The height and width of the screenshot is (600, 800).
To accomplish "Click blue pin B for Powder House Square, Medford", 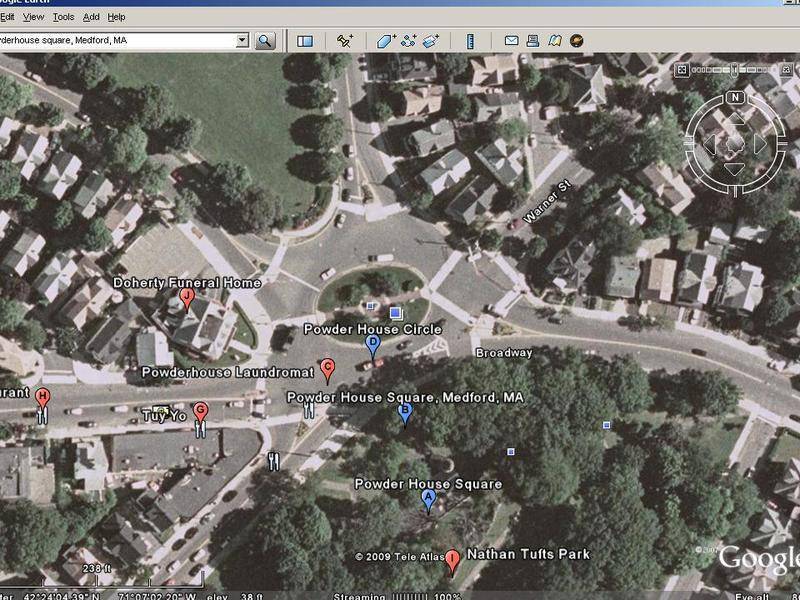I will tap(405, 414).
